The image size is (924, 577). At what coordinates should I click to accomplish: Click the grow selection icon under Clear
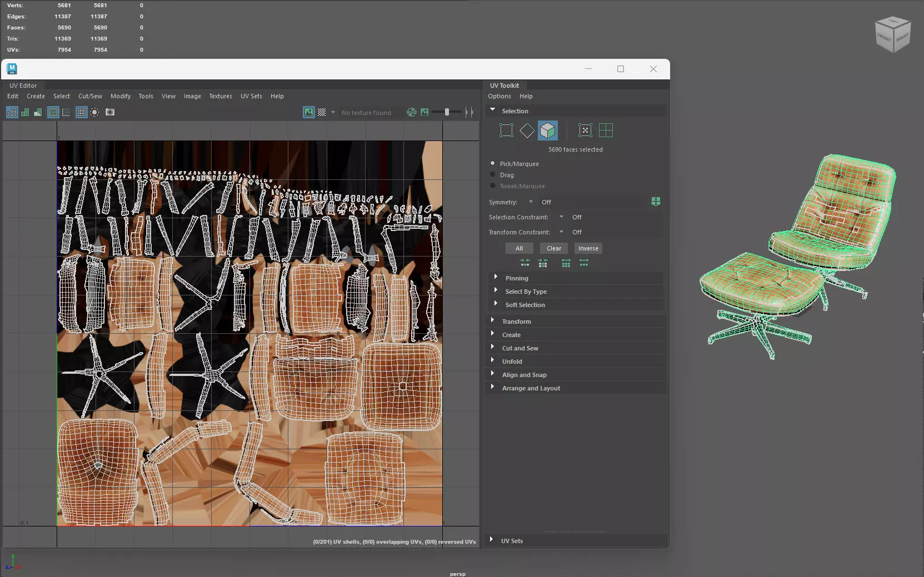coord(566,263)
